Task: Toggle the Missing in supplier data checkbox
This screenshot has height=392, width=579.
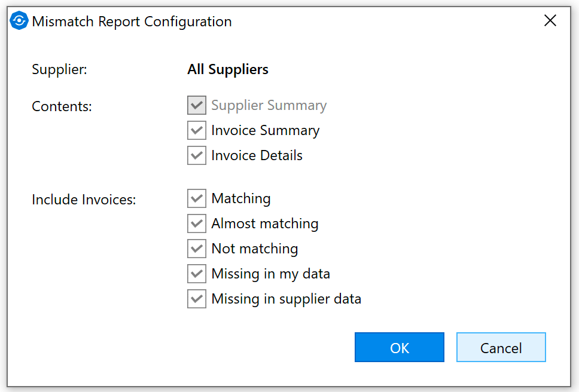Action: [197, 299]
